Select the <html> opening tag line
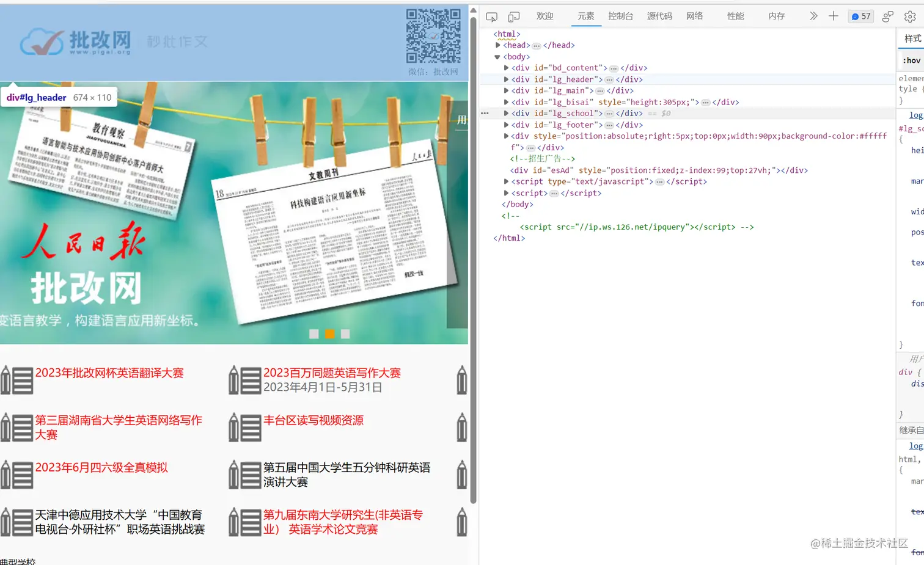This screenshot has height=565, width=924. pos(507,34)
